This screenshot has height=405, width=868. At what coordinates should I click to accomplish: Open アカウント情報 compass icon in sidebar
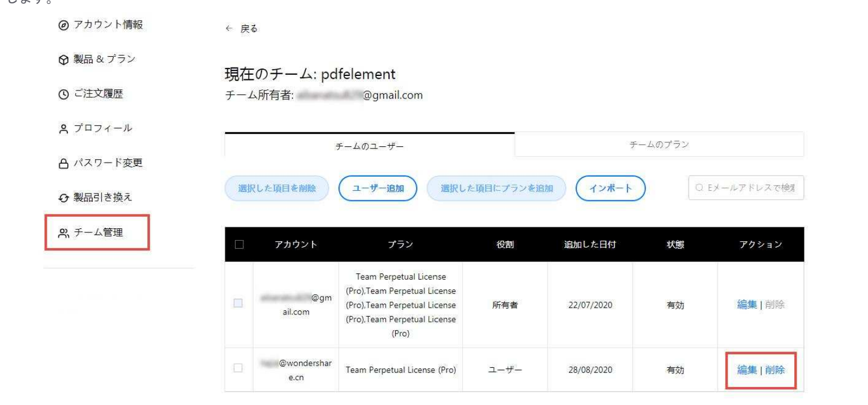pos(63,25)
